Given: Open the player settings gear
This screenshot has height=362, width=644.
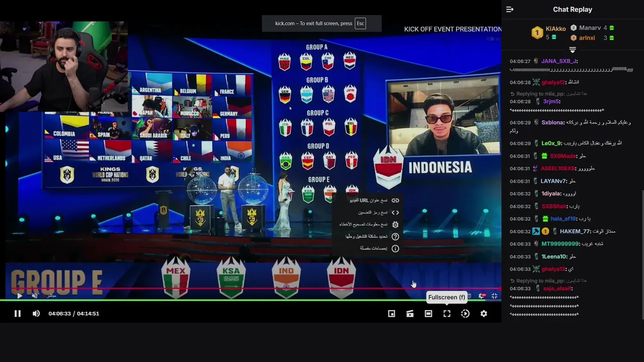Looking at the screenshot, I should click(484, 313).
